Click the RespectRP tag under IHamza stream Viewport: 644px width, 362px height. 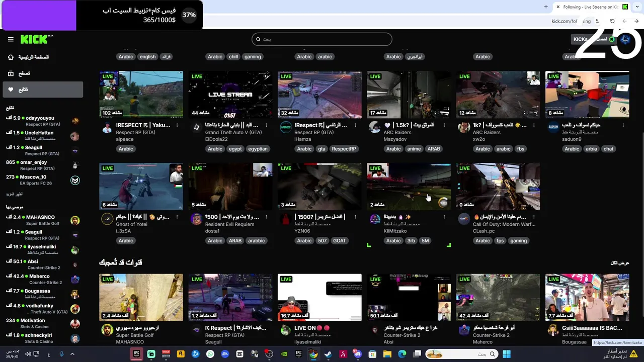(344, 149)
